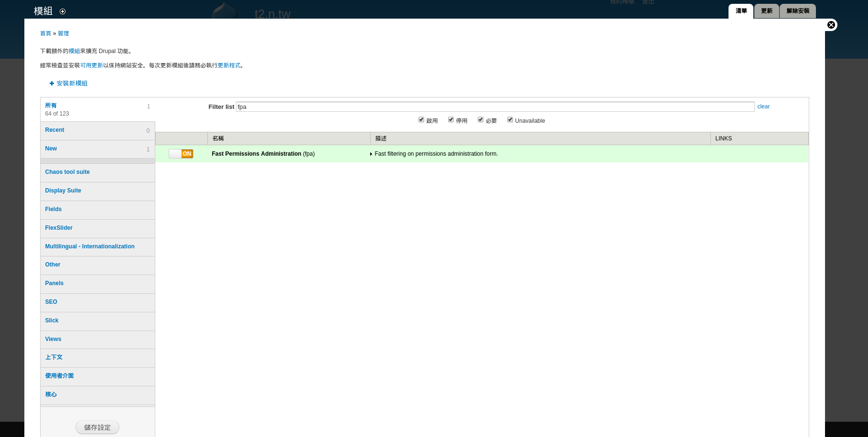This screenshot has height=437, width=868.
Task: Switch to the 解除安裝 tab
Action: [798, 11]
